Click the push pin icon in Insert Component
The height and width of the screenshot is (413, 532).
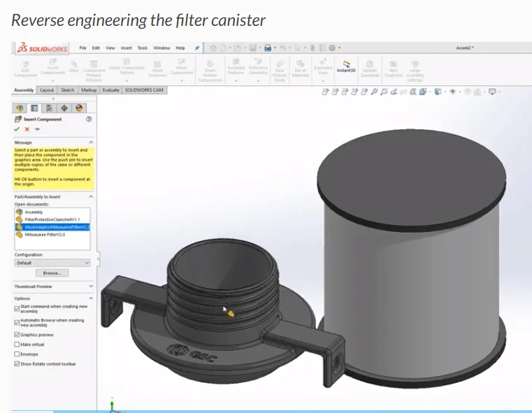(37, 129)
